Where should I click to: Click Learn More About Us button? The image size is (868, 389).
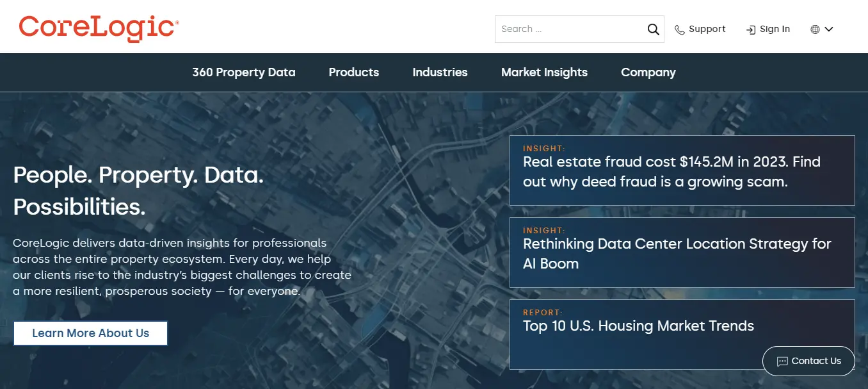(90, 333)
